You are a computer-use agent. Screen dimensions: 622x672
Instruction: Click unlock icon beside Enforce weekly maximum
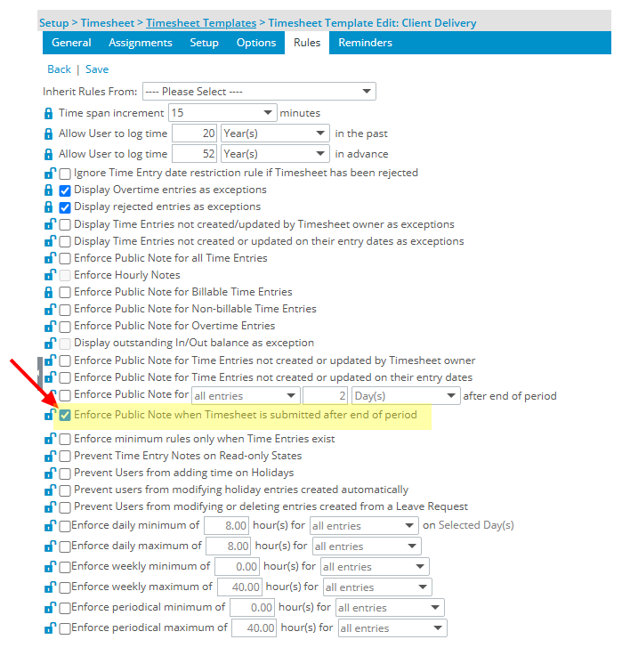[50, 587]
